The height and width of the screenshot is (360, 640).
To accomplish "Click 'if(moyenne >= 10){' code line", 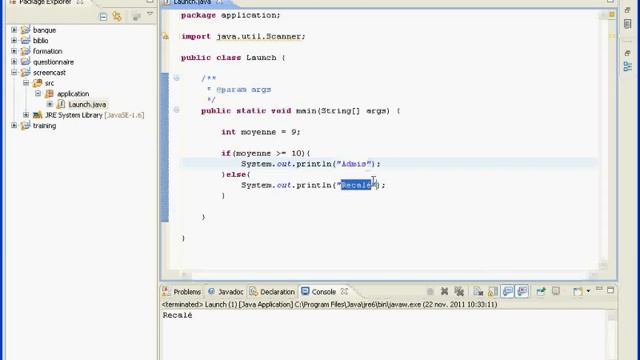I will point(266,153).
